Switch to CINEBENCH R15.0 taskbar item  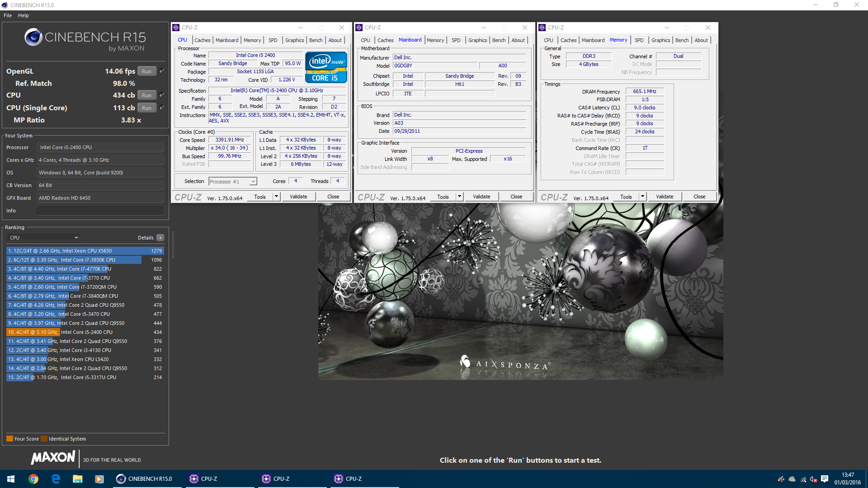click(147, 479)
